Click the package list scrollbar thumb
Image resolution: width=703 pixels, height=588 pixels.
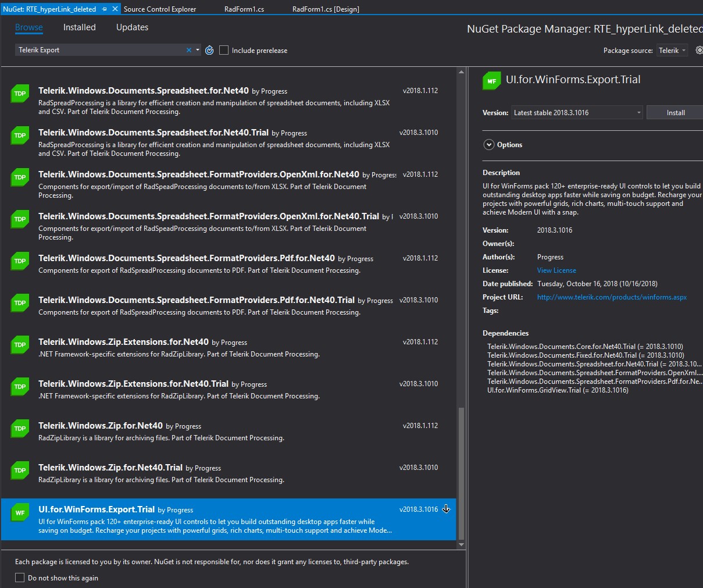click(x=462, y=473)
